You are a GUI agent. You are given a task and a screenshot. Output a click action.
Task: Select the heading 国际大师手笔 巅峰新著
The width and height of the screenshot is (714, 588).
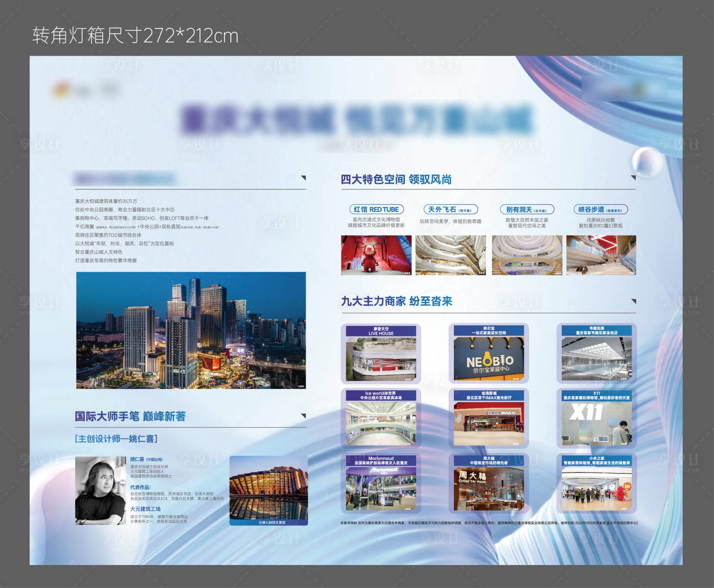pyautogui.click(x=131, y=416)
